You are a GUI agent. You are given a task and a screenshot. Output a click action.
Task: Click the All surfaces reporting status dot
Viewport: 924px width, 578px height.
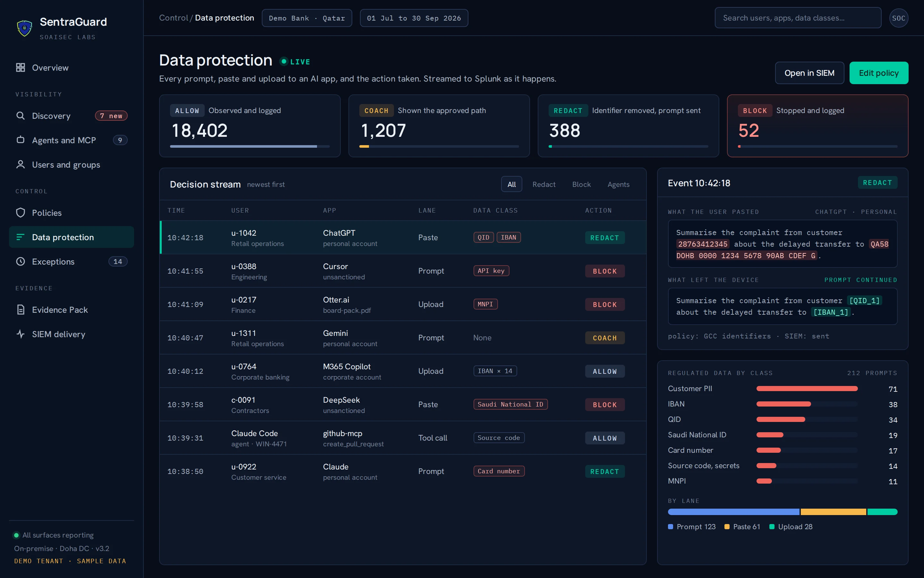(x=16, y=535)
